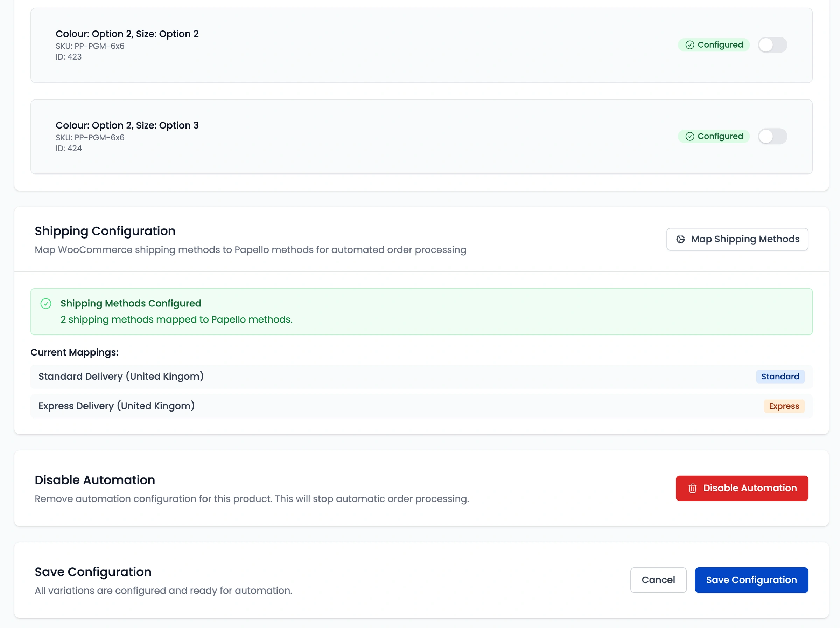The height and width of the screenshot is (628, 840).
Task: Click the green checkmark icon beside Shipping Methods Configured
Action: coord(46,304)
